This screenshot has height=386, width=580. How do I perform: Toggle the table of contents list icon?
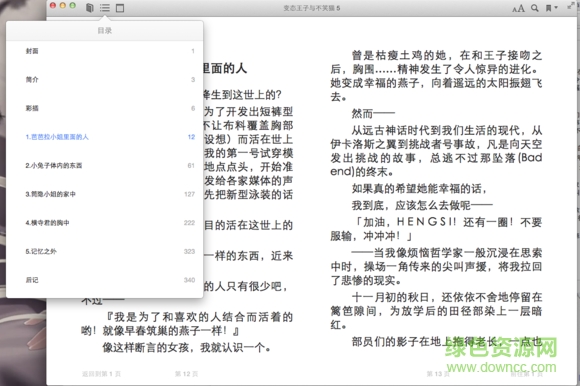pos(105,8)
